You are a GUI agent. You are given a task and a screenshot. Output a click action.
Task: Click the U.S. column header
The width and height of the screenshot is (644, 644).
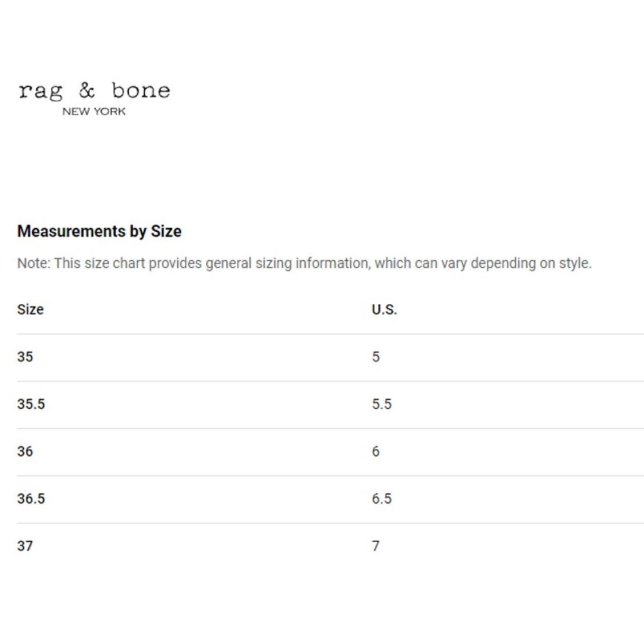pyautogui.click(x=384, y=309)
